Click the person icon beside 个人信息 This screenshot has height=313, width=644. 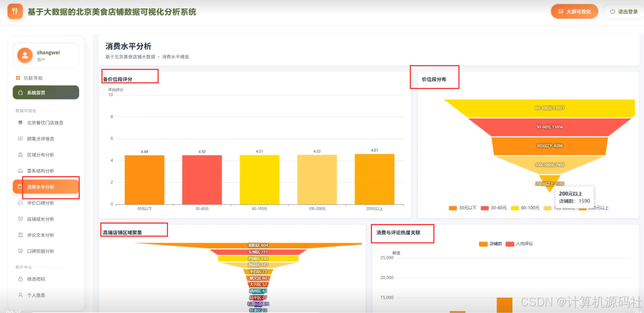point(20,295)
